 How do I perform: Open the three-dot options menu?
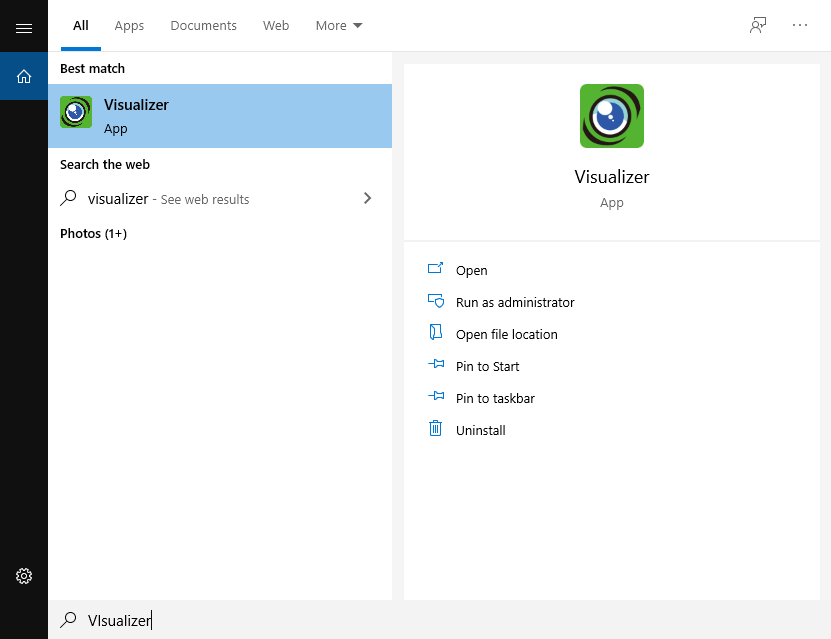[x=800, y=26]
